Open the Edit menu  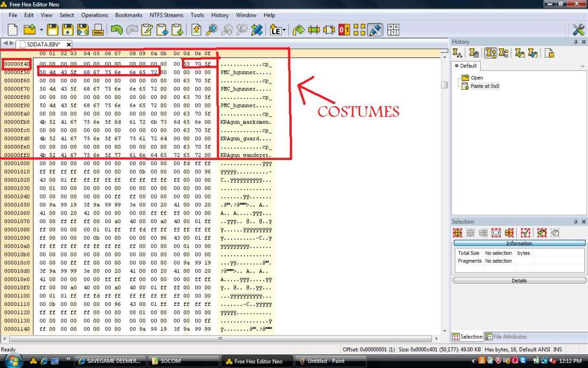(29, 15)
